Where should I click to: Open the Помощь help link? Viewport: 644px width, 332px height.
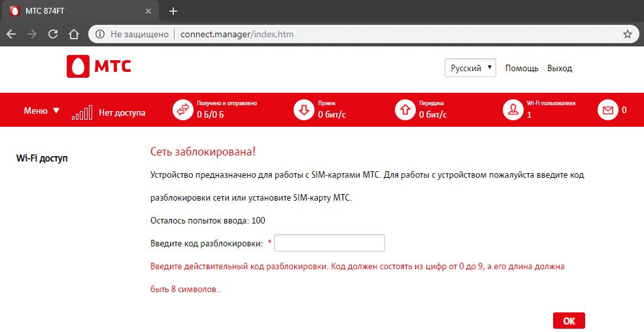pos(522,68)
